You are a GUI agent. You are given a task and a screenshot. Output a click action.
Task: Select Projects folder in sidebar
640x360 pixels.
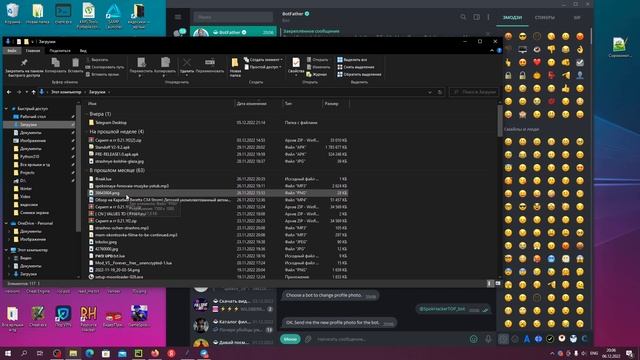pyautogui.click(x=27, y=173)
